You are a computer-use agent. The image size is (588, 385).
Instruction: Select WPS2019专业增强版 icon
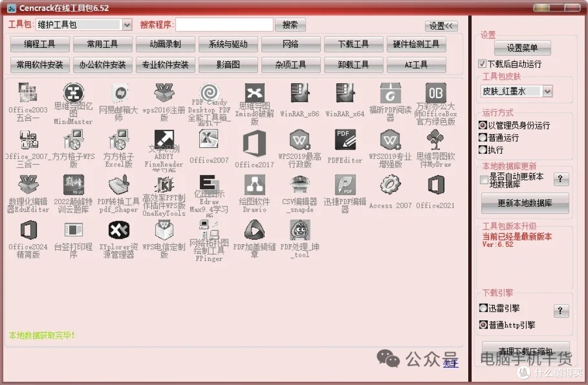coord(390,139)
